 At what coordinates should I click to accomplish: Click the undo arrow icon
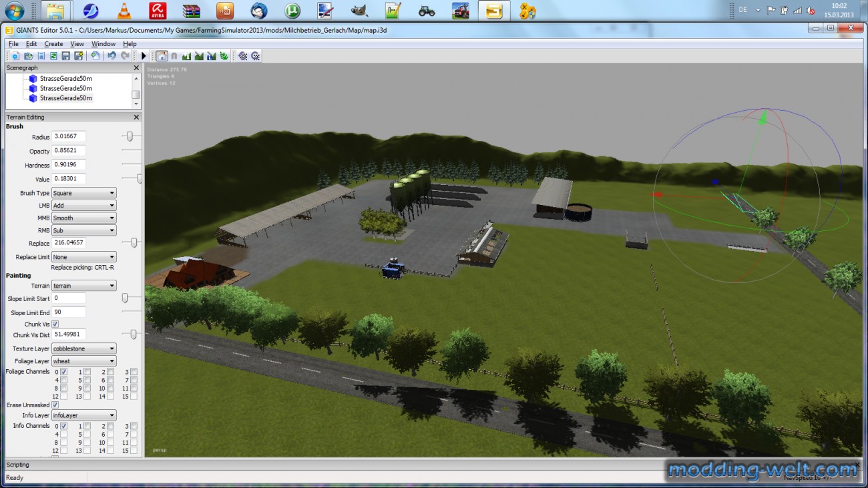pyautogui.click(x=112, y=56)
